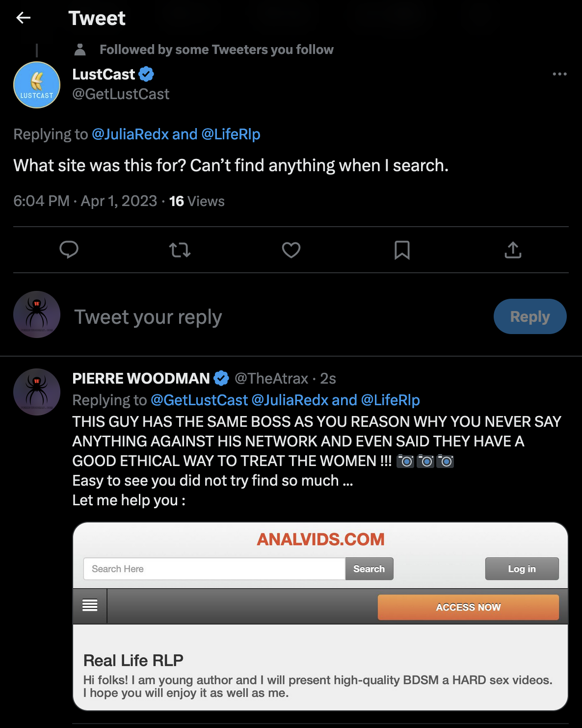Click the reply speech bubble icon

(x=69, y=250)
